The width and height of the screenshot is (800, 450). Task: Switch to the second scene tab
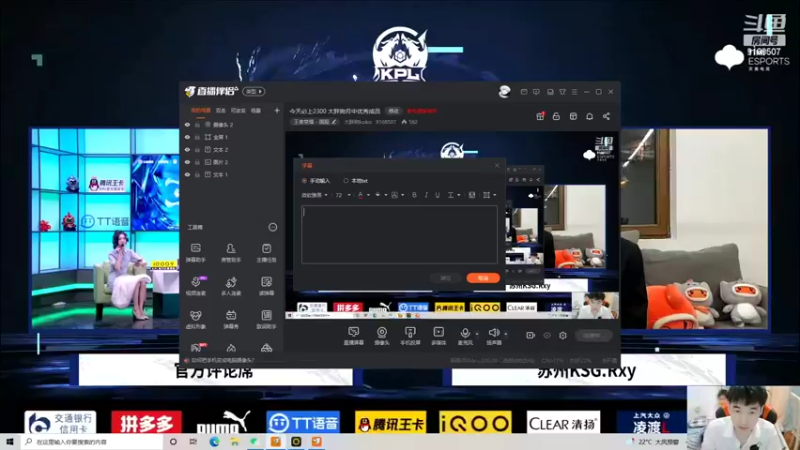click(220, 110)
